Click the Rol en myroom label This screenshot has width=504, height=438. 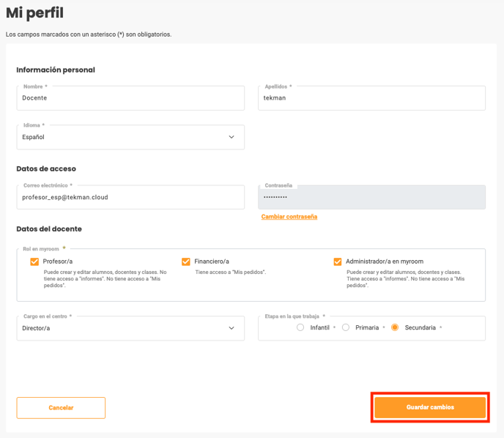tap(41, 249)
